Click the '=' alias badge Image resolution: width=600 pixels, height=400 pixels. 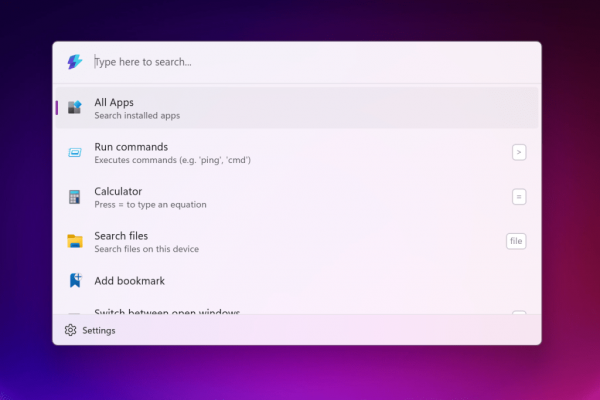519,197
